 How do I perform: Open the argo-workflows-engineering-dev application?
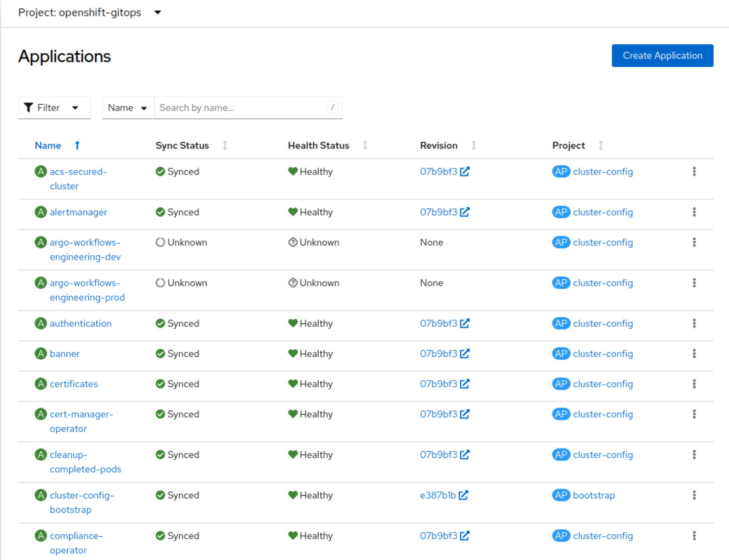click(x=85, y=250)
